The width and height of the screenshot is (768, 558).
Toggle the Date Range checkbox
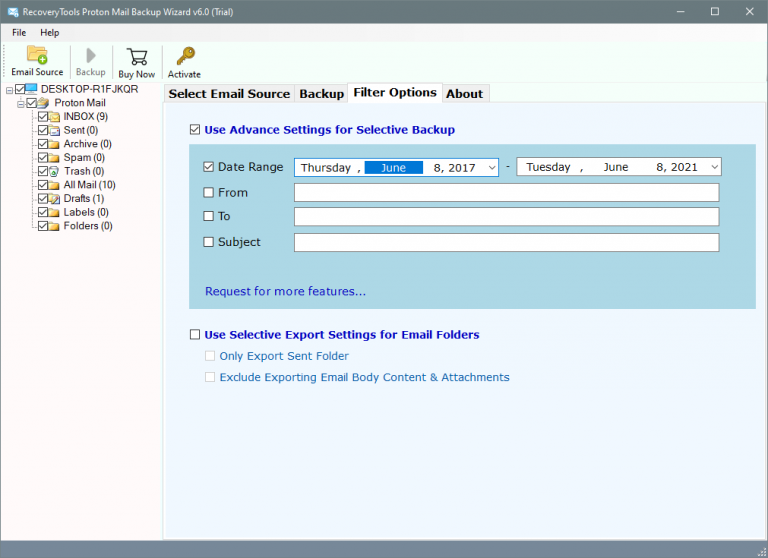tap(209, 167)
